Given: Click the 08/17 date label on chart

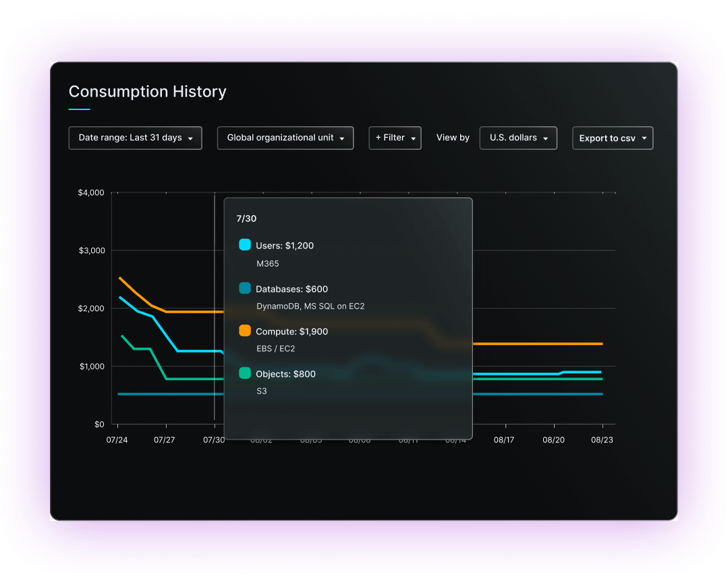Looking at the screenshot, I should pyautogui.click(x=504, y=440).
